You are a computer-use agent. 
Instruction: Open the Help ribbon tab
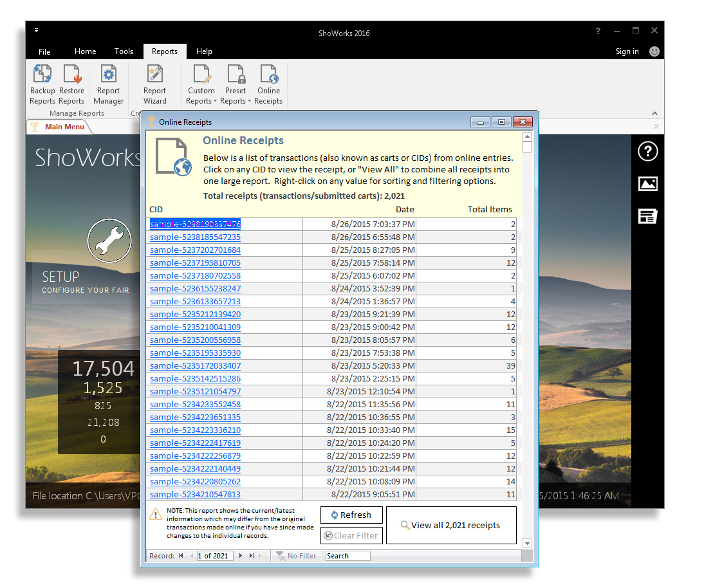click(x=204, y=51)
